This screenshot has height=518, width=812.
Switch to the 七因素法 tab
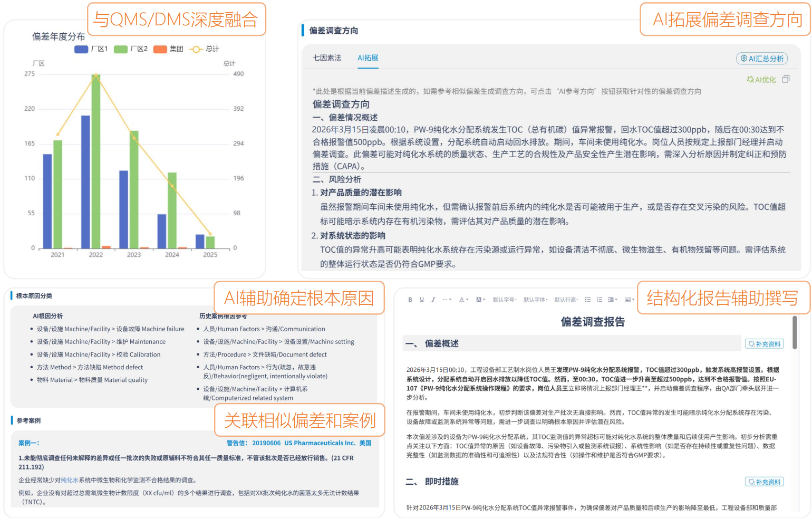[x=327, y=58]
